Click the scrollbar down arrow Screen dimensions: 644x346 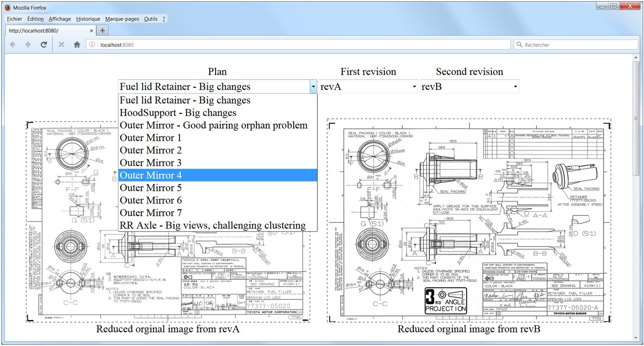point(635,338)
